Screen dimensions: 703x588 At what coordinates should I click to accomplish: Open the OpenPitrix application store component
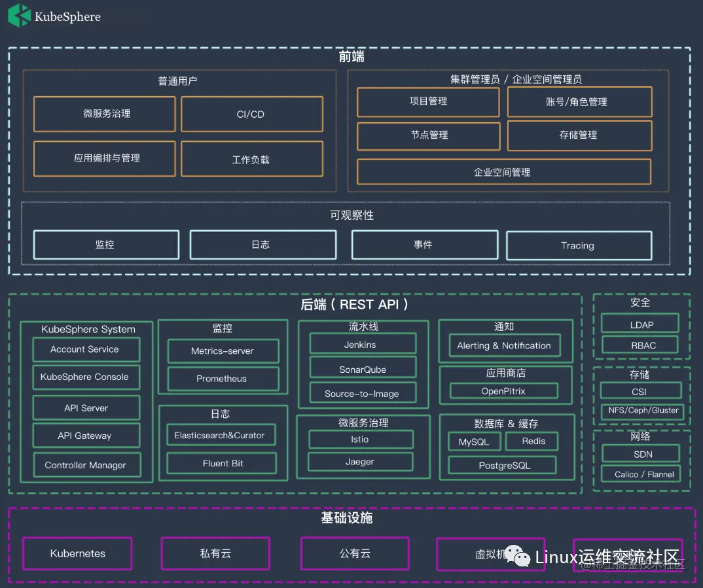tap(503, 391)
